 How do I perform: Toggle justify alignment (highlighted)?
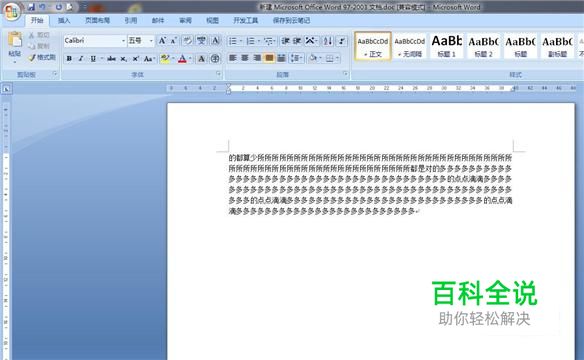(x=269, y=58)
